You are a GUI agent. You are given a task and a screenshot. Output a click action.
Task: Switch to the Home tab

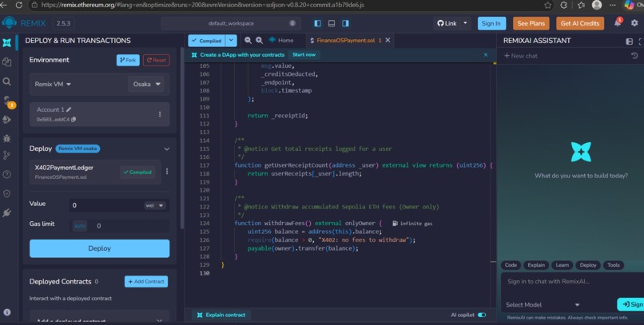[281, 40]
